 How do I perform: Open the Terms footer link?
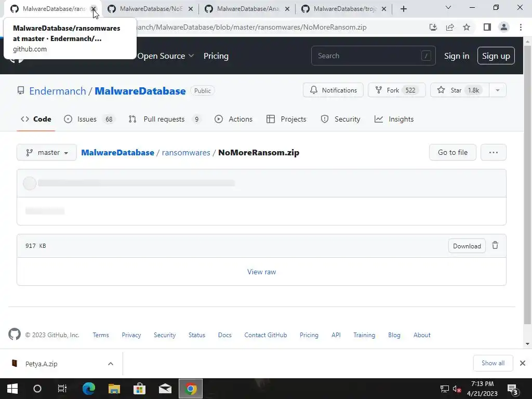point(101,335)
